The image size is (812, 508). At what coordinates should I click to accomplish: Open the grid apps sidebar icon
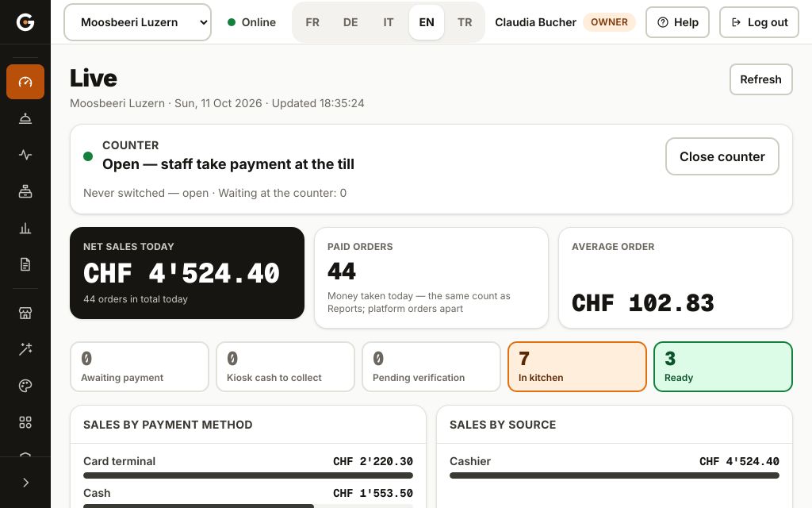tap(25, 422)
